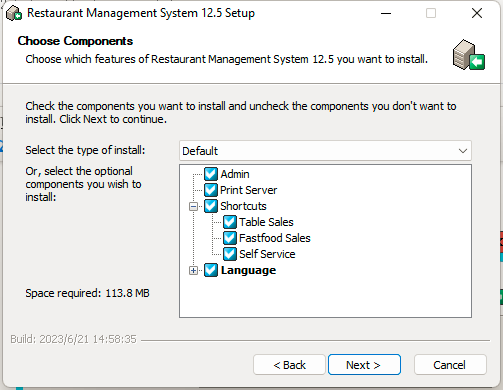The height and width of the screenshot is (390, 503).
Task: Go to the next setup step
Action: click(x=364, y=365)
